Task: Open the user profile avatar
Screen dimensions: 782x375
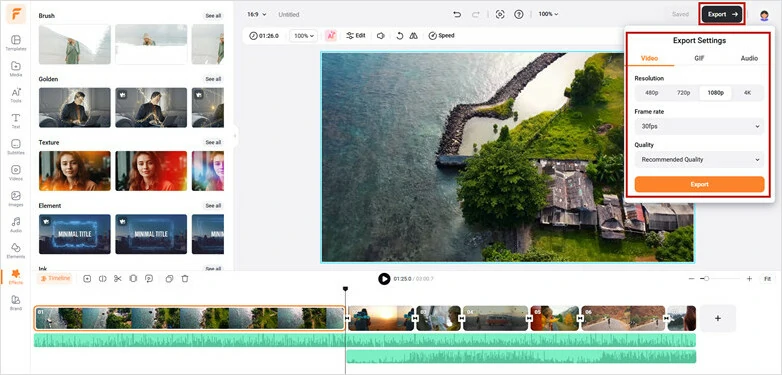Action: (x=764, y=15)
